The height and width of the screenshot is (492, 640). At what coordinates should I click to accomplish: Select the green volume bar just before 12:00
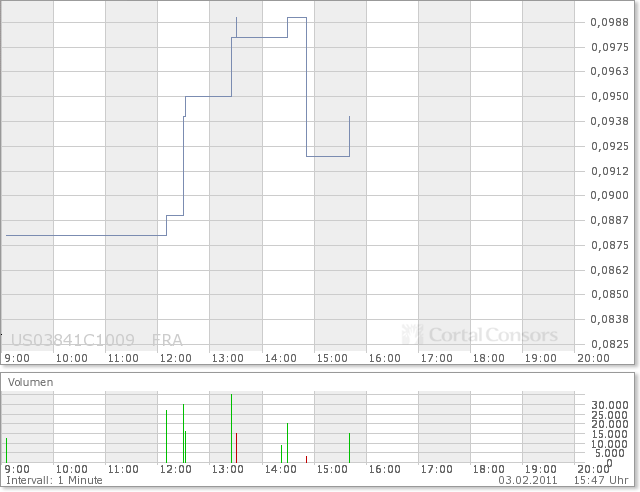167,436
